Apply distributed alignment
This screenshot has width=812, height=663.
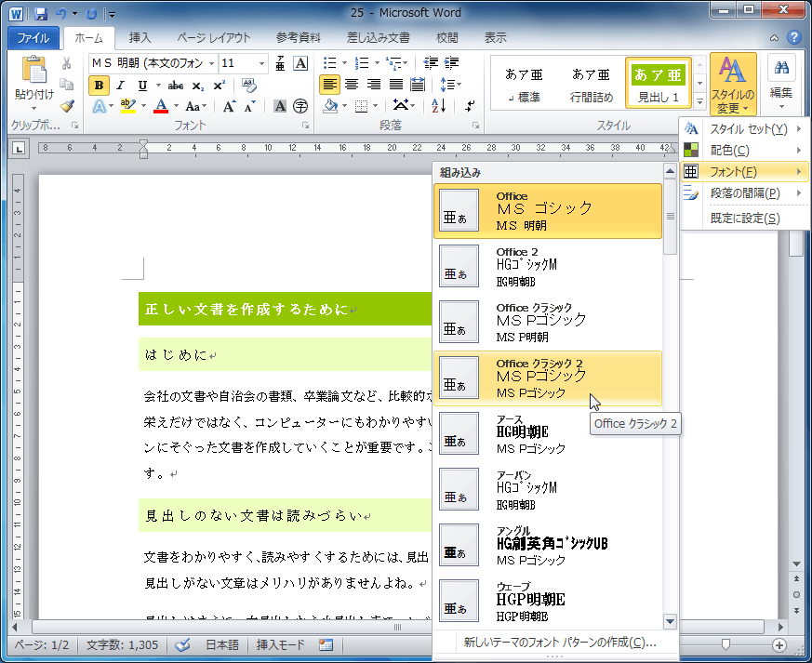coord(418,85)
